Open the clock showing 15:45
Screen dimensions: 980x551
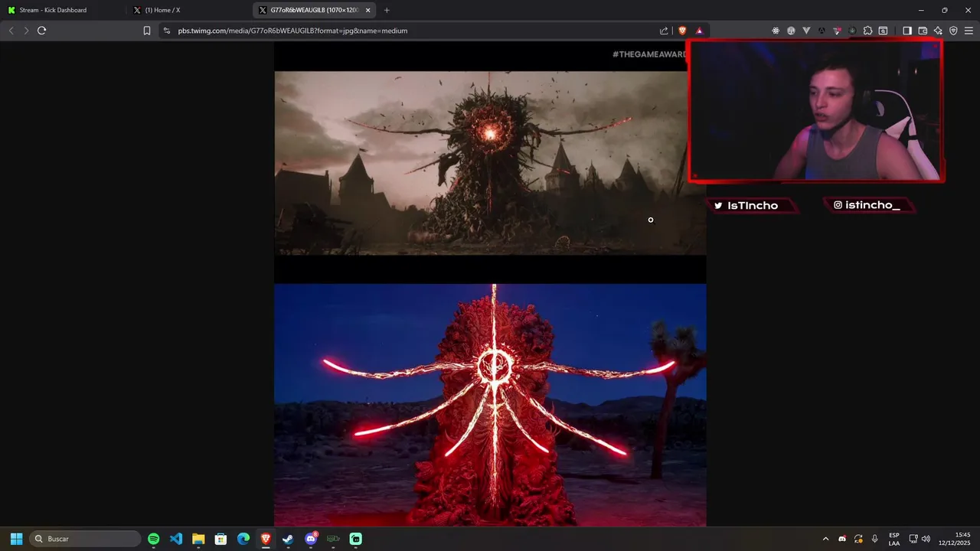955,539
